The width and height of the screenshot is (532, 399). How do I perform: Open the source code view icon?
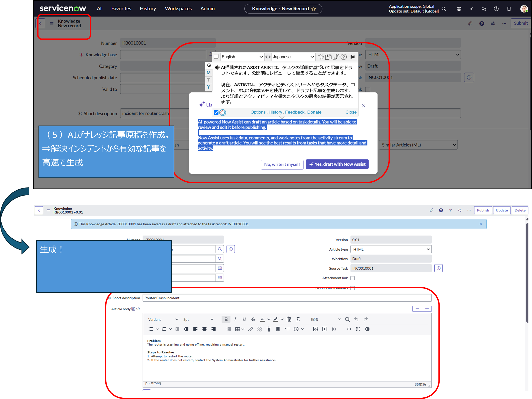[x=349, y=329]
